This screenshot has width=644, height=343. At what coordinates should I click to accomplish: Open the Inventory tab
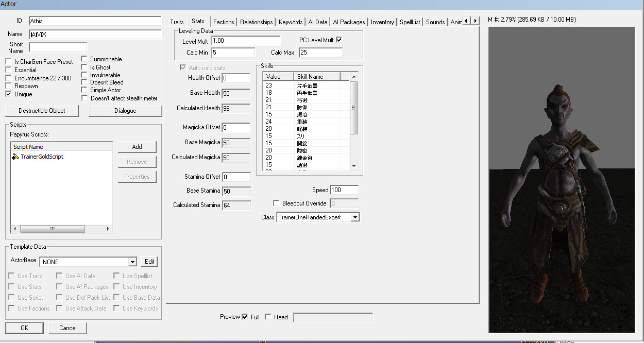tap(382, 22)
